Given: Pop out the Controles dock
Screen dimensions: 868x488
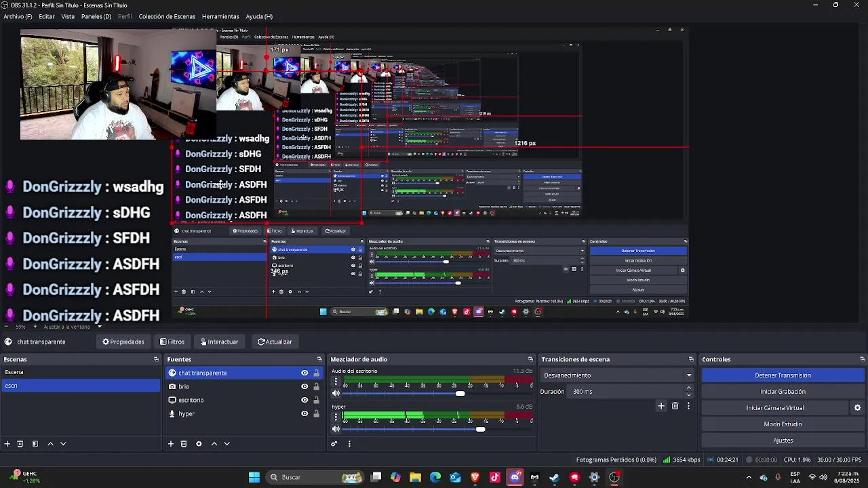Looking at the screenshot, I should [x=862, y=359].
